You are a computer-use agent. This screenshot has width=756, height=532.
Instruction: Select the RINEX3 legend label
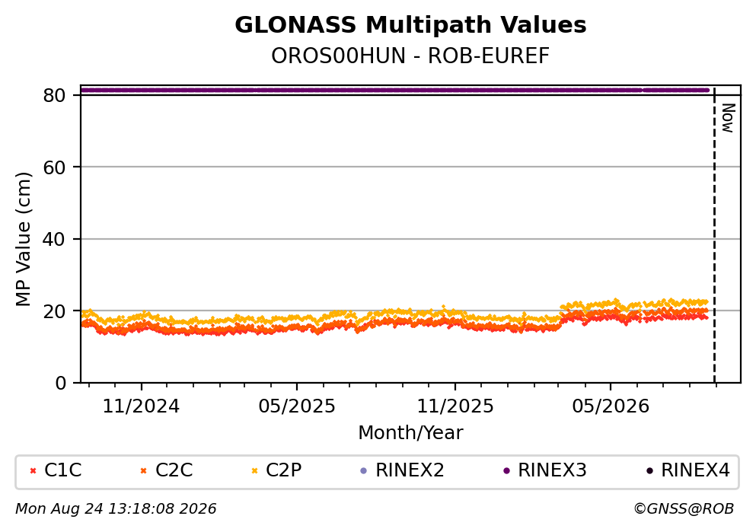click(x=552, y=470)
